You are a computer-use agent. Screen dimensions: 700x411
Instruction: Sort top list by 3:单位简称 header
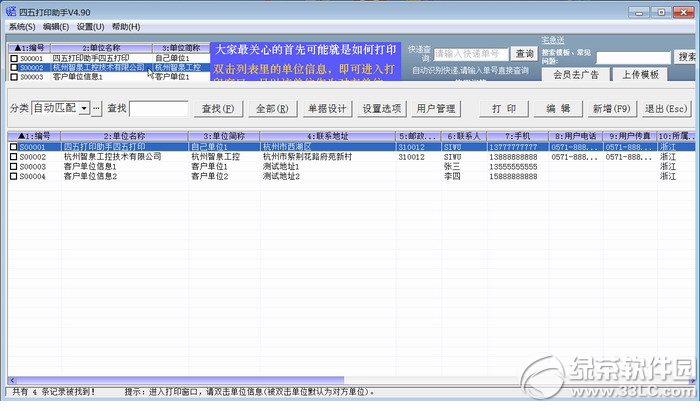(x=181, y=48)
